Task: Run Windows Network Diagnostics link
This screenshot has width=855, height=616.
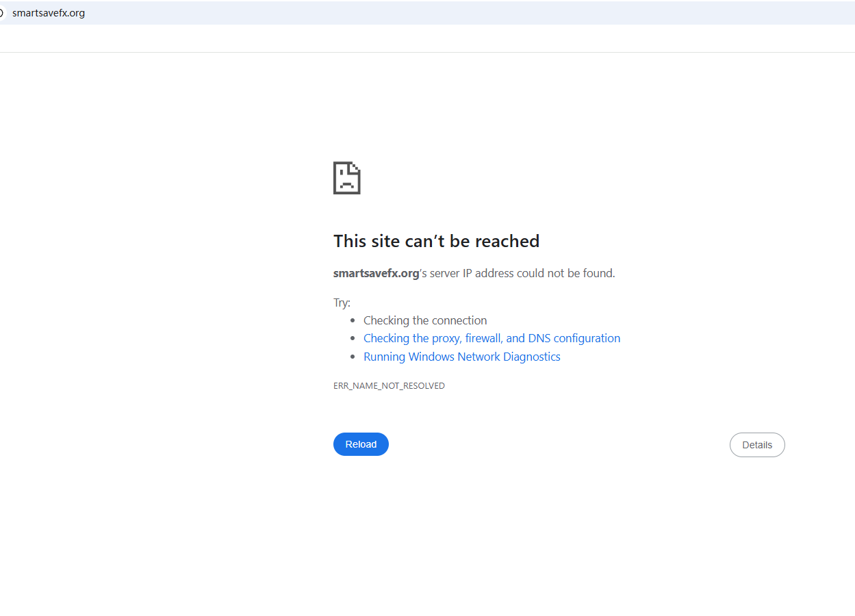Action: pos(462,357)
